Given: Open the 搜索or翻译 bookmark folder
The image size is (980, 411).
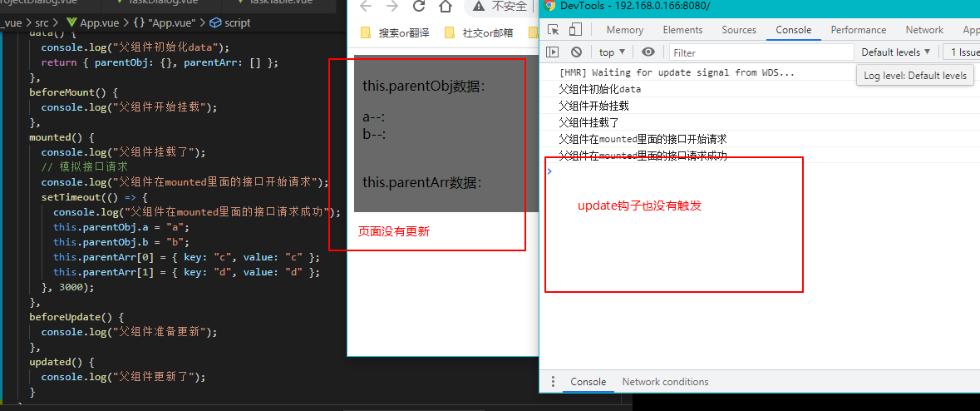Looking at the screenshot, I should coord(395,33).
